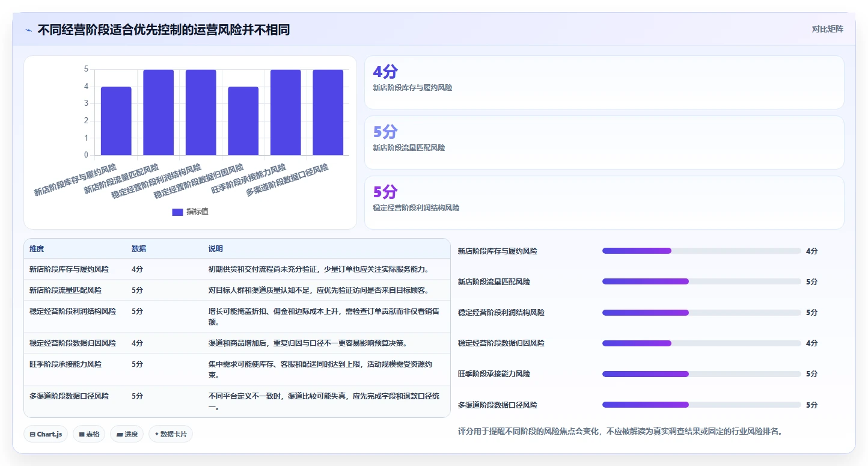Screen dimensions: 868x466
Task: Select the 数据卡片 tag chip
Action: point(171,434)
